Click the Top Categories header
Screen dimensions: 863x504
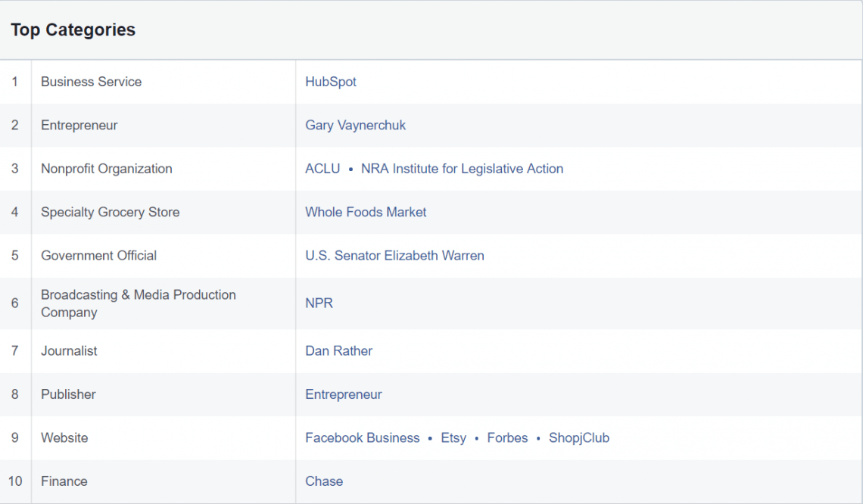pos(73,30)
